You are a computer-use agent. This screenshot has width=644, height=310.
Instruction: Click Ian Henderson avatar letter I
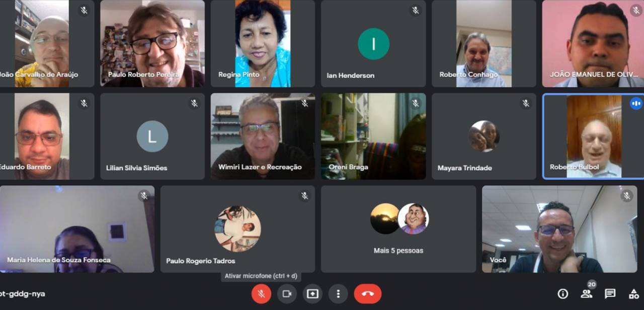pyautogui.click(x=374, y=44)
